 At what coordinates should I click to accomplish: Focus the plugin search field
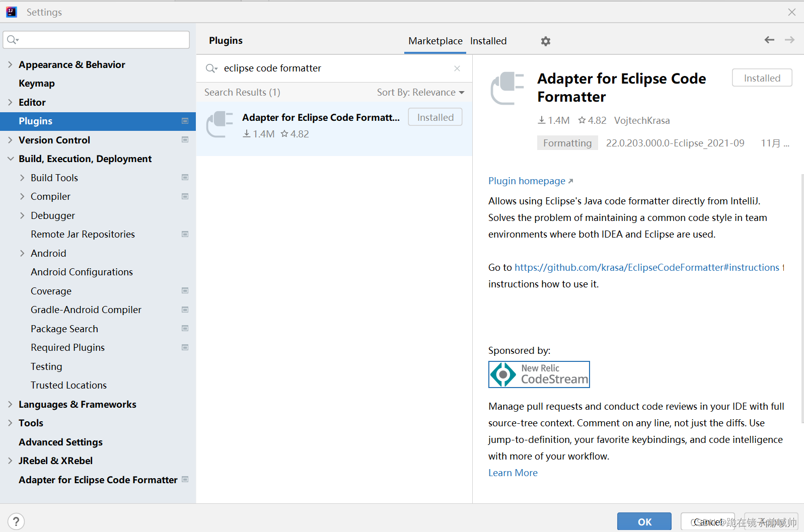pos(335,68)
